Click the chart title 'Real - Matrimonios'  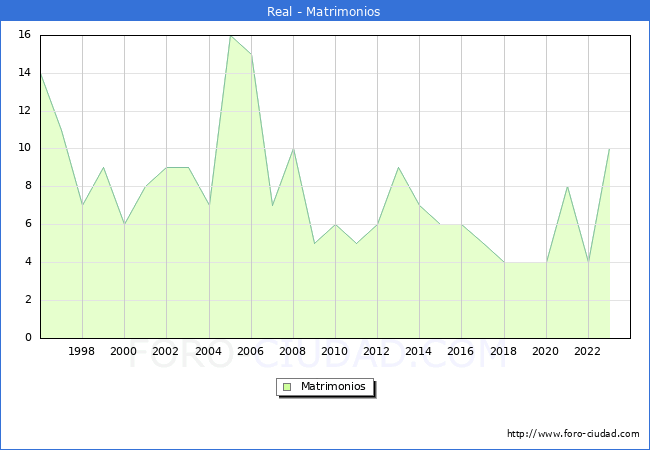pos(323,11)
